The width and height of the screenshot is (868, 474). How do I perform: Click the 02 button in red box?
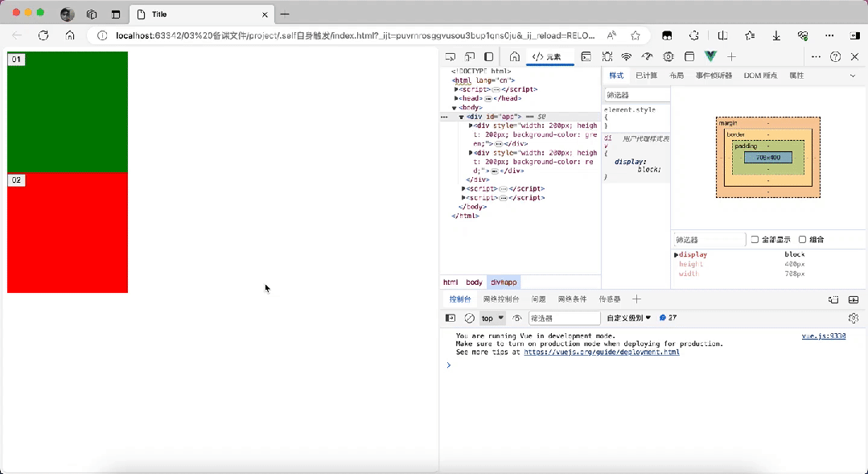click(16, 180)
